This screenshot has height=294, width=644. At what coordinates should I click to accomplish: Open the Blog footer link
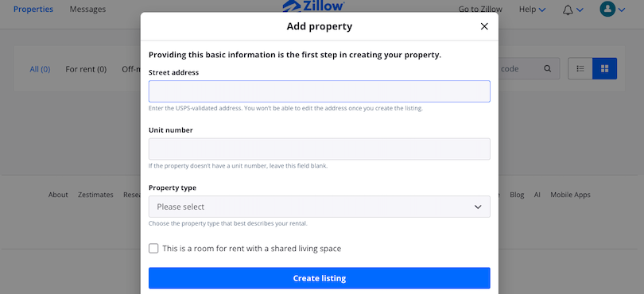(x=517, y=195)
